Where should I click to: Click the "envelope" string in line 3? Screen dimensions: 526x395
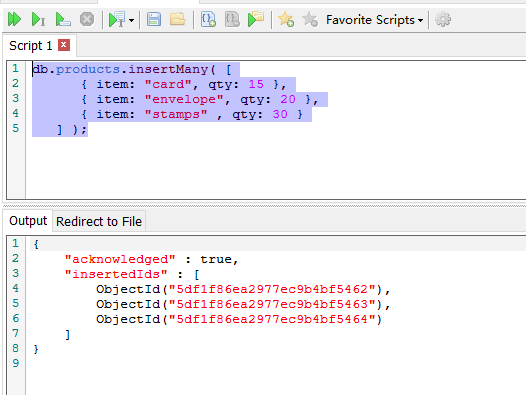click(x=184, y=99)
